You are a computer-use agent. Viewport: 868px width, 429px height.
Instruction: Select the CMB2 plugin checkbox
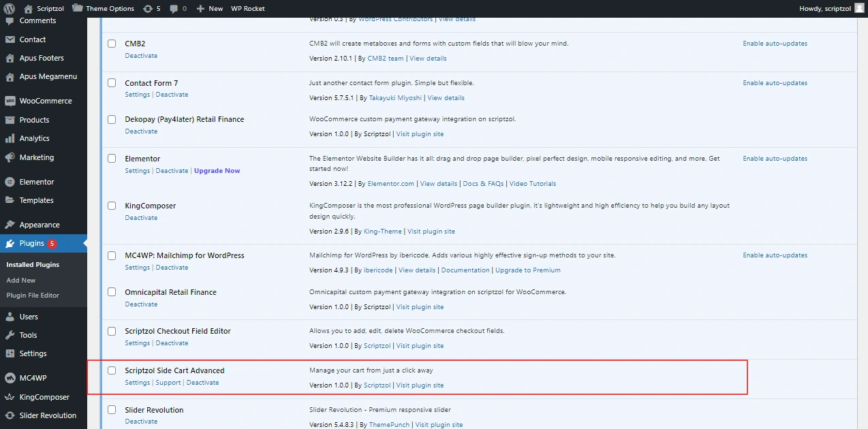pyautogui.click(x=112, y=44)
